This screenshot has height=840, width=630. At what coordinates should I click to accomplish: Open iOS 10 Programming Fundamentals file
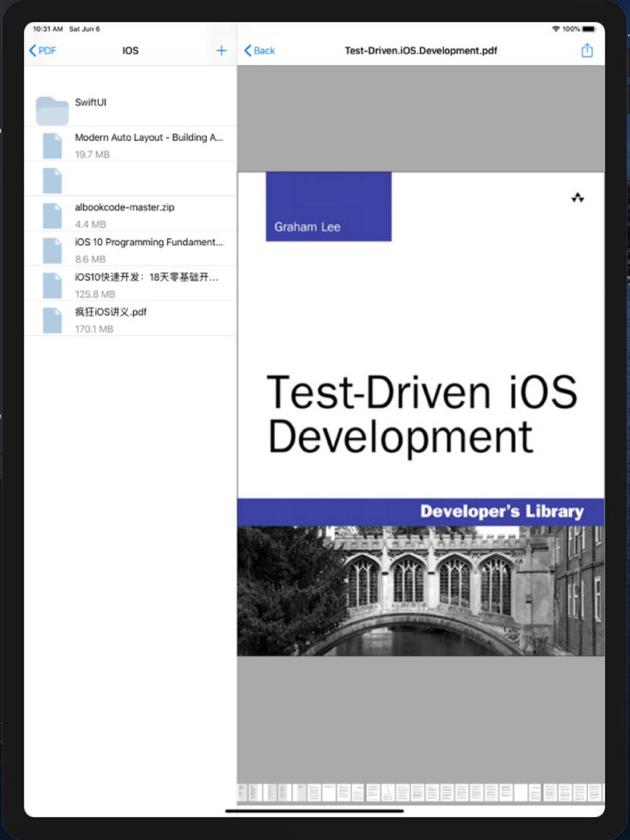[x=149, y=242]
